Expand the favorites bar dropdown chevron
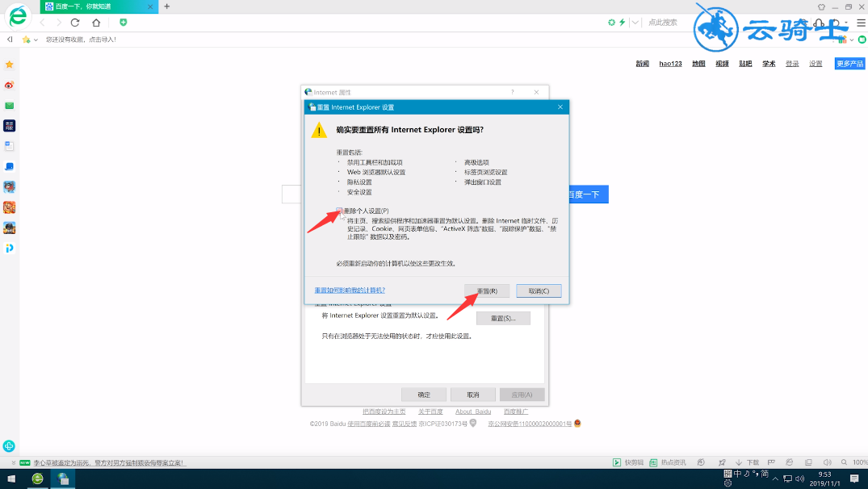The width and height of the screenshot is (868, 489). (x=36, y=40)
